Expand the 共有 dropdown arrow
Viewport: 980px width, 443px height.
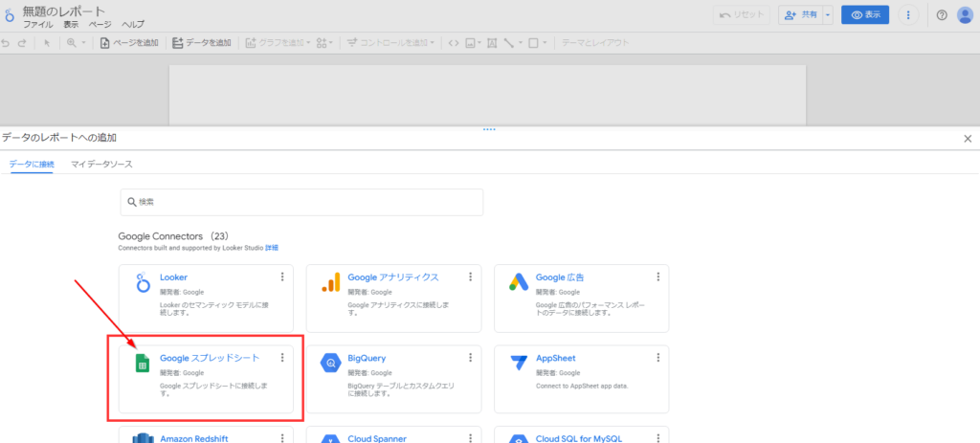828,15
